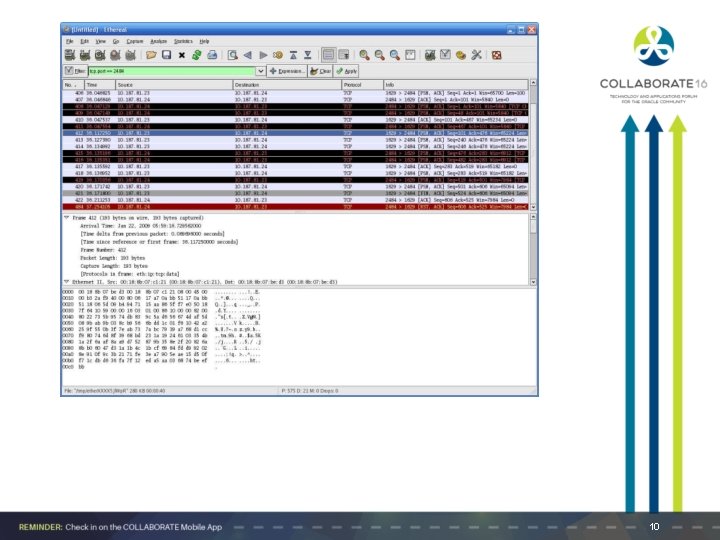Zoom out with the minus magnifier icon

pos(379,55)
